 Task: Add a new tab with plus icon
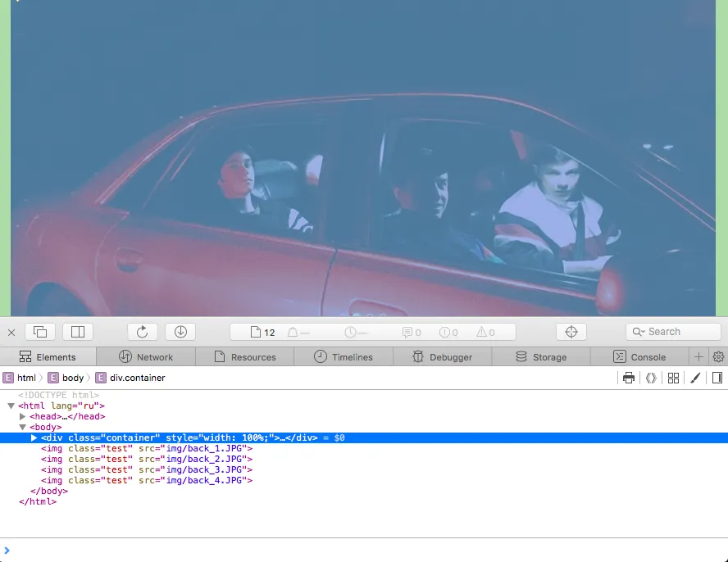tap(698, 357)
